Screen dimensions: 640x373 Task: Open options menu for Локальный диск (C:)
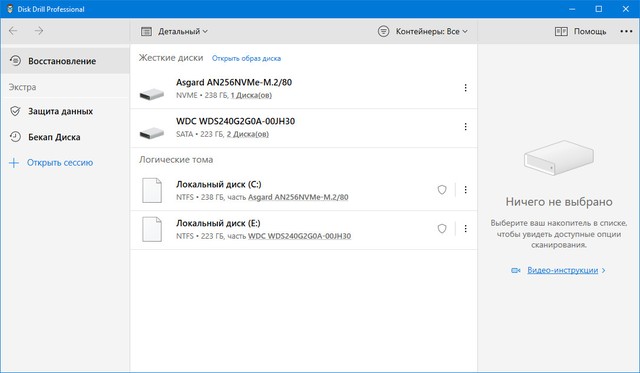pos(465,189)
